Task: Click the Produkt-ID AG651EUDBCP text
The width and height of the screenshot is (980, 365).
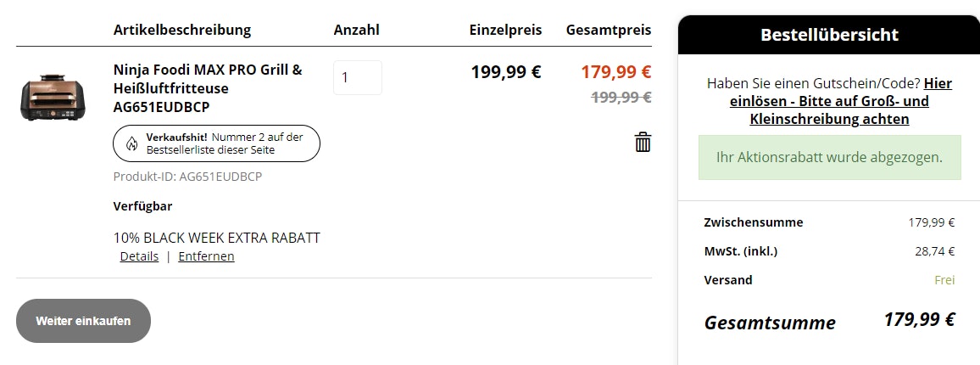Action: tap(187, 177)
